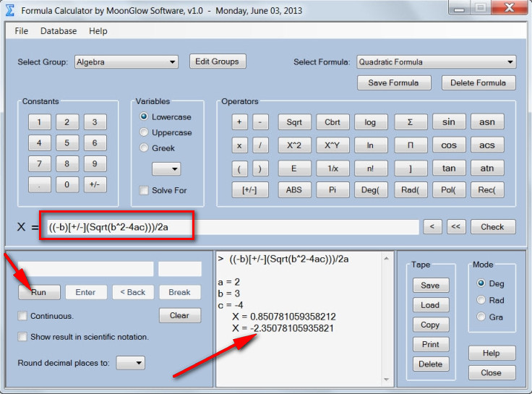
Task: Insert the ABS absolute value function
Action: (x=294, y=189)
